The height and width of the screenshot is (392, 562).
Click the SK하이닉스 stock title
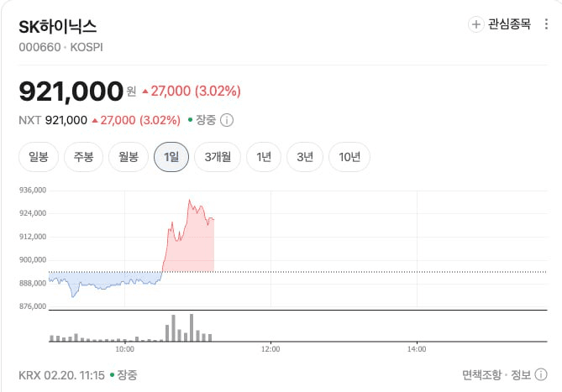58,25
